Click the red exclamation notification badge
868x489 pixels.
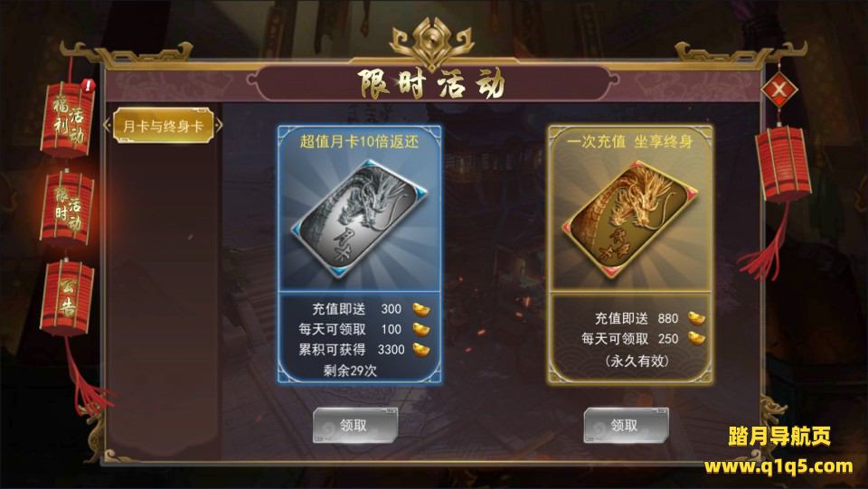88,86
